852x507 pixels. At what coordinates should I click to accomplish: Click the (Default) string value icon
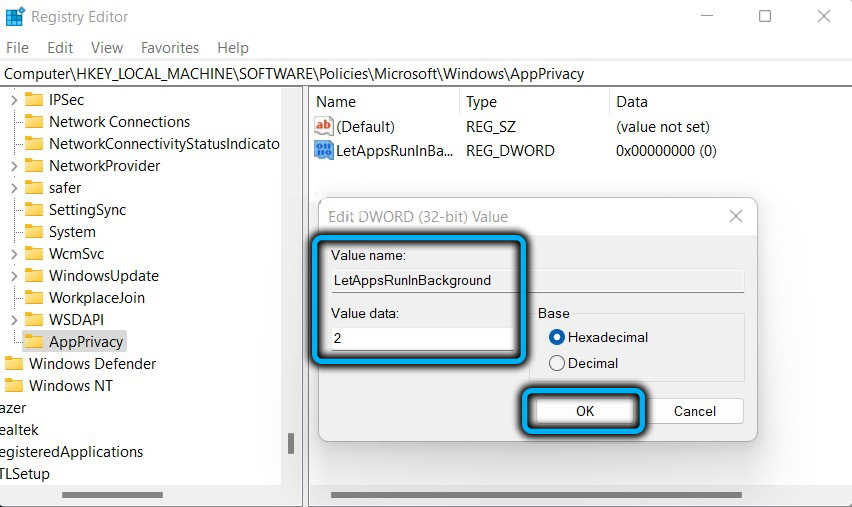(324, 127)
